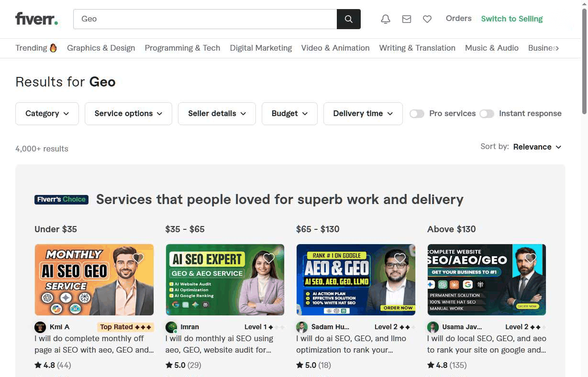Open Usama Jav's local SEO gig title
Viewport: 588px width, 377px height.
pyautogui.click(x=487, y=344)
